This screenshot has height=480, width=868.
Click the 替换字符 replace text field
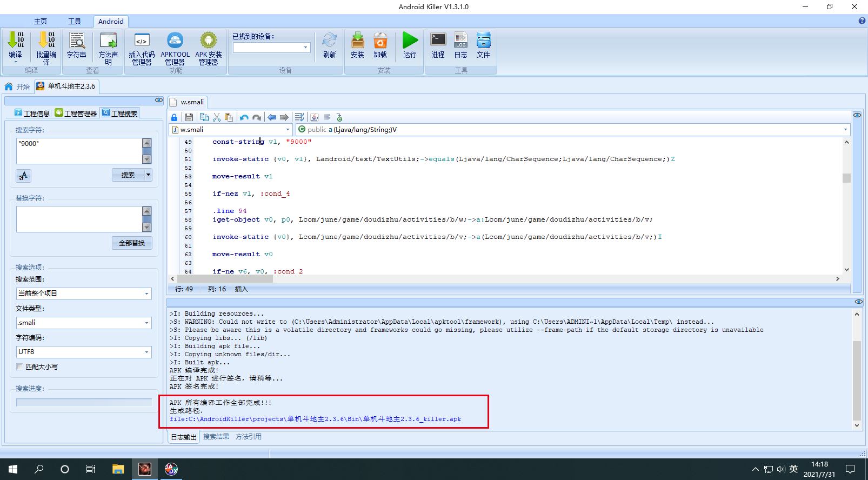[79, 219]
